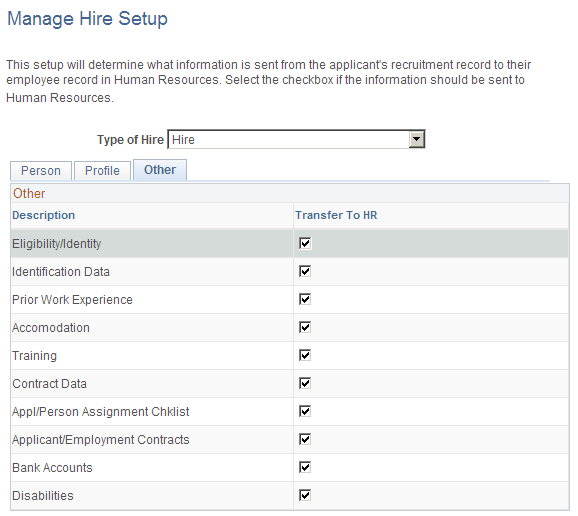Switch to the Profile tab

[102, 171]
